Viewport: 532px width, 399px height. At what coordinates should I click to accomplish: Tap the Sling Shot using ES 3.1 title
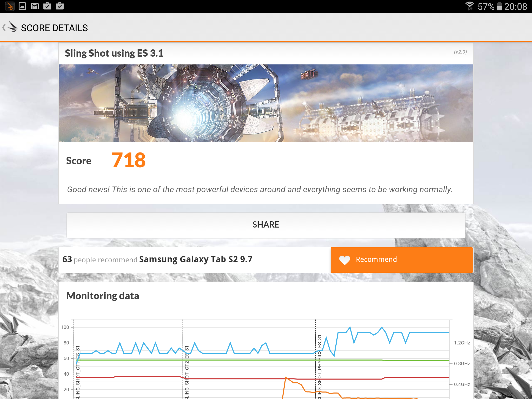click(114, 53)
